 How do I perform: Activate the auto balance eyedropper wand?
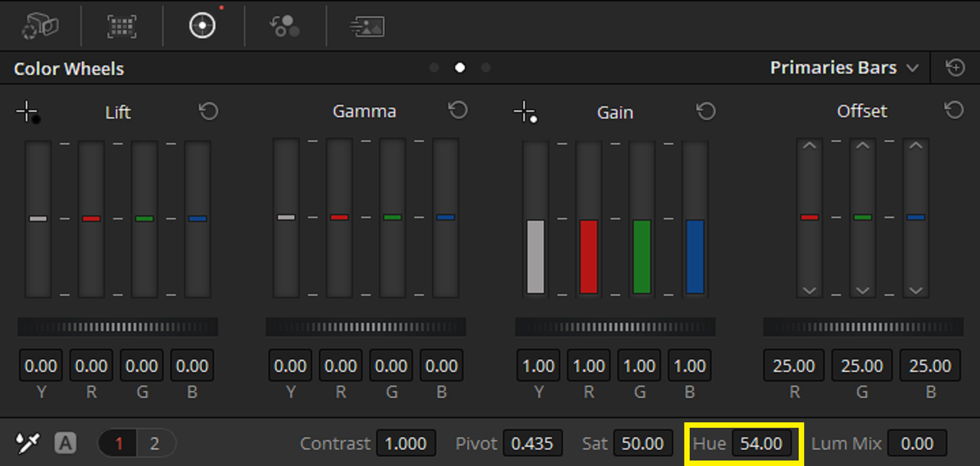point(28,443)
